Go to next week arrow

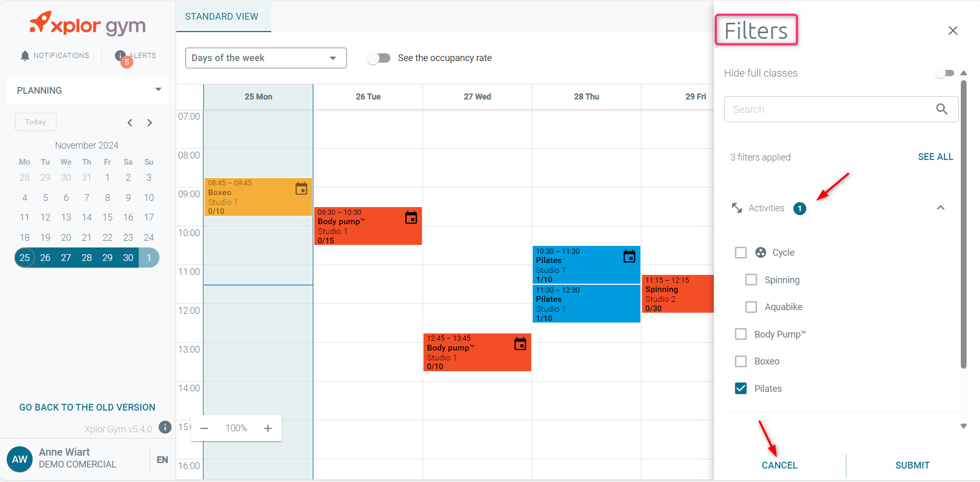[150, 123]
